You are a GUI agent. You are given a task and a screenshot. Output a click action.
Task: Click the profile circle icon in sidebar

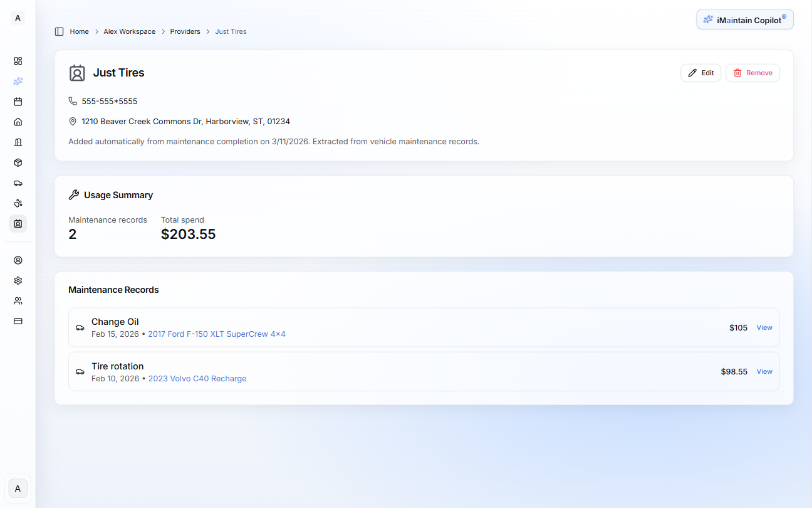point(18,260)
